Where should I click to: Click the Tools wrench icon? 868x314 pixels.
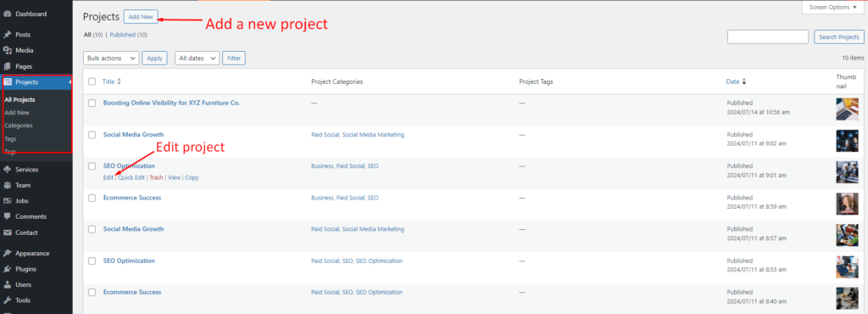pos(7,300)
